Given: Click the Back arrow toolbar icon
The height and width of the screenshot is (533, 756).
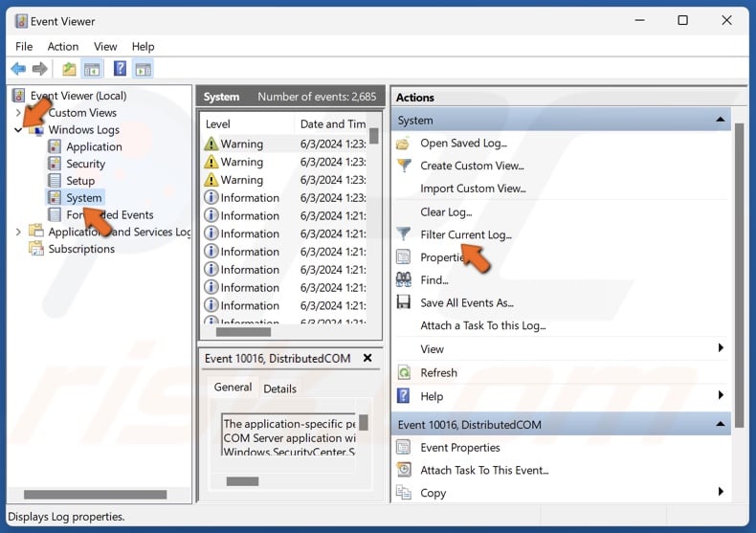Looking at the screenshot, I should coord(18,69).
